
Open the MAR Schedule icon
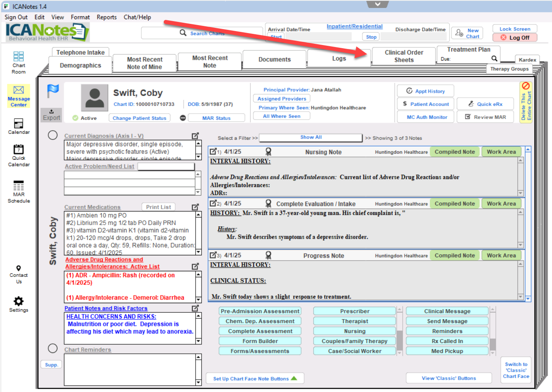[x=19, y=186]
